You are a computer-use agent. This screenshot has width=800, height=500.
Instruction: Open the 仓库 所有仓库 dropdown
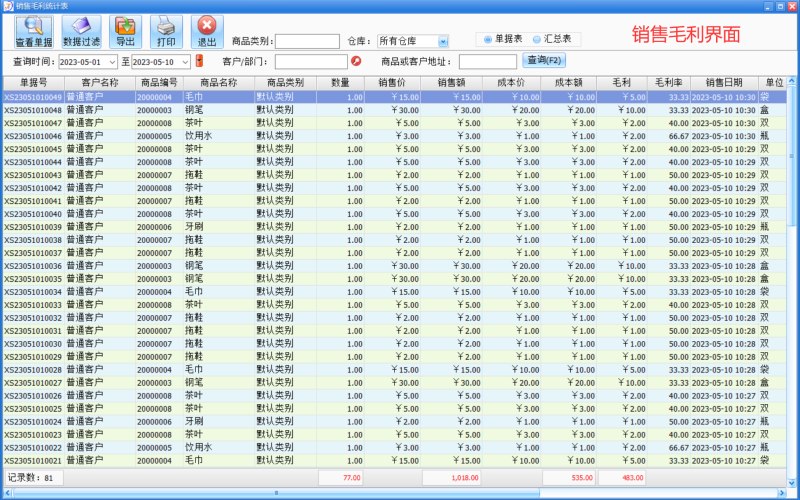pos(443,41)
